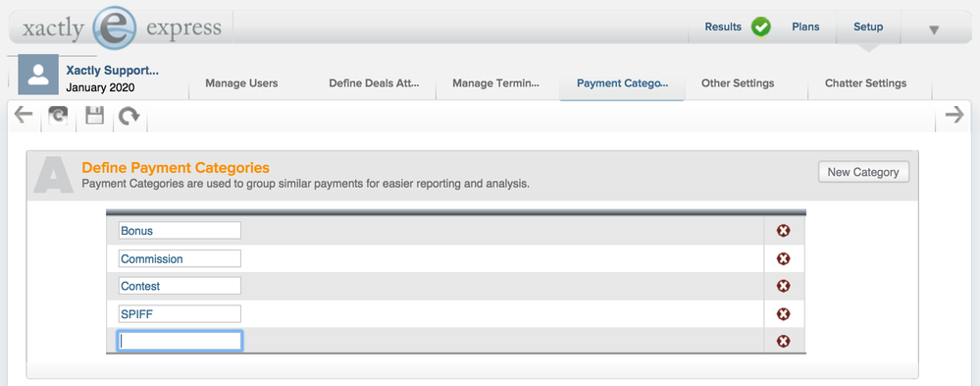Switch to Manage Termin... tab

[495, 83]
